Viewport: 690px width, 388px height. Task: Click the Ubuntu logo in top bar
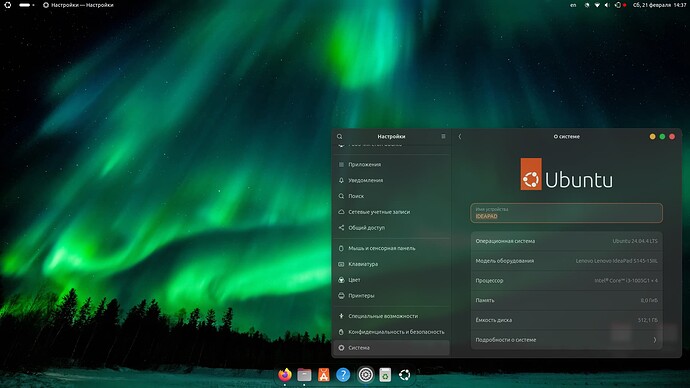pyautogui.click(x=7, y=5)
